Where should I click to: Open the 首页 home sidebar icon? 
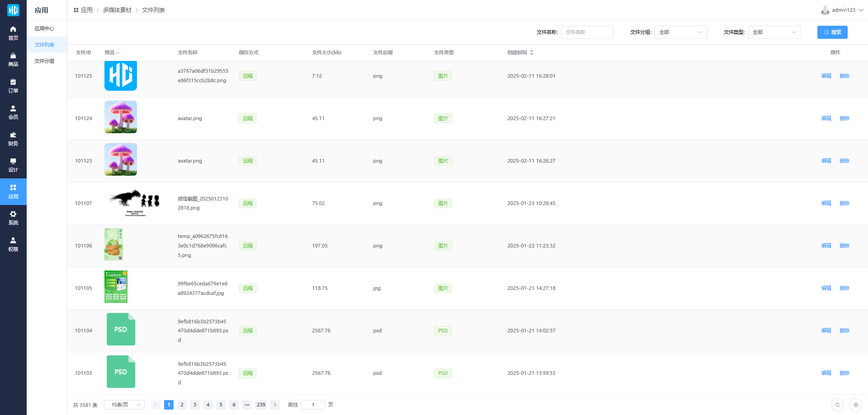[x=13, y=33]
